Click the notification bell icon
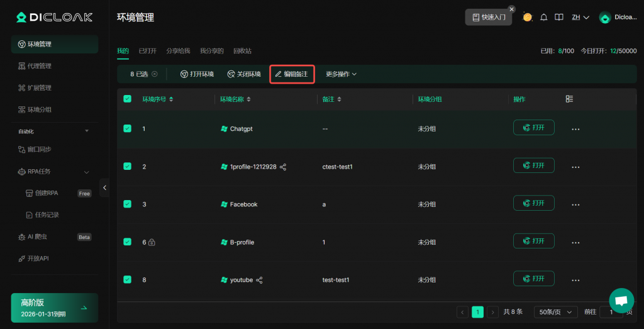 tap(543, 18)
